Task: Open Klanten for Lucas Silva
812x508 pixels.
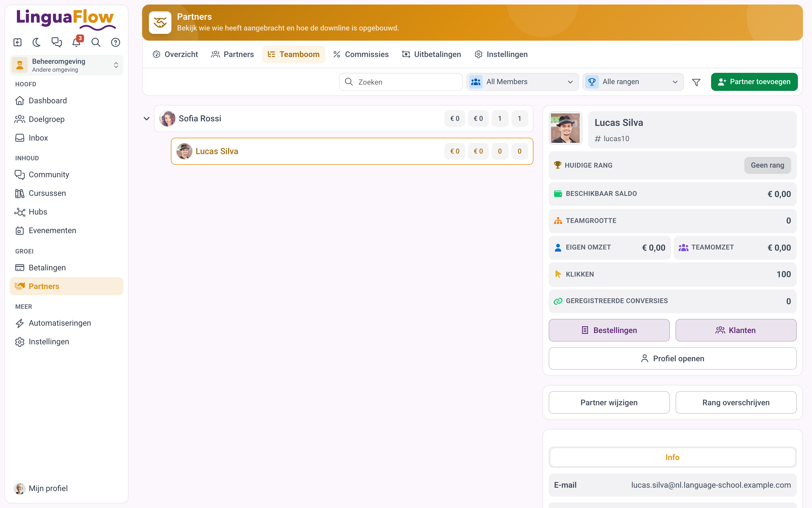Action: [736, 330]
